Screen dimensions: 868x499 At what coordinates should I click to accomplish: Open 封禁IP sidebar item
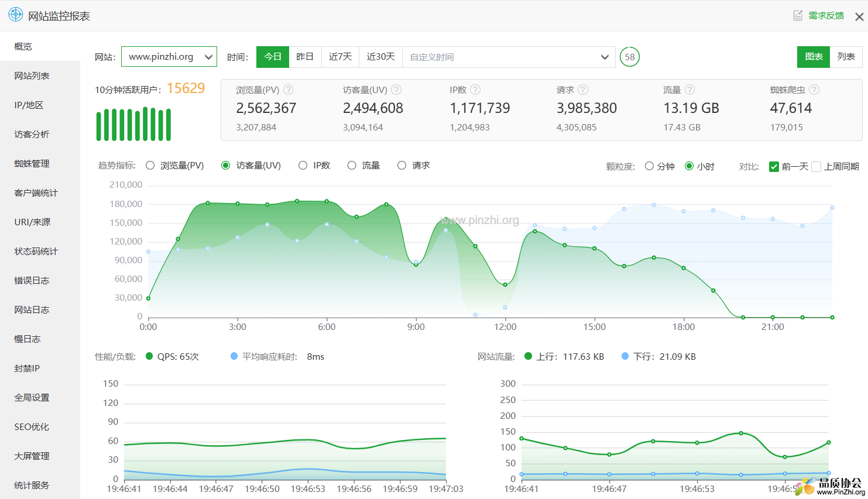(40, 368)
